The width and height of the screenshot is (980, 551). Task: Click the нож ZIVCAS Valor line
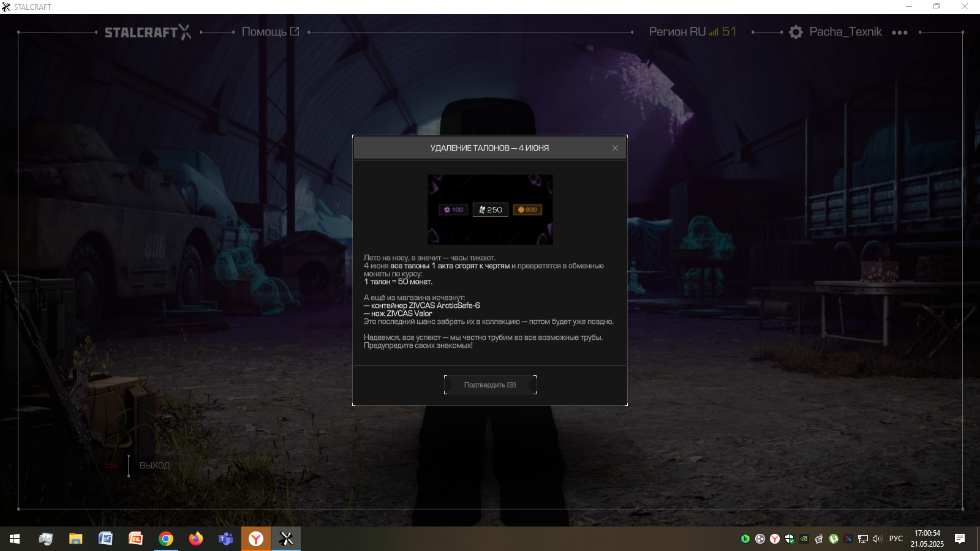tap(398, 313)
